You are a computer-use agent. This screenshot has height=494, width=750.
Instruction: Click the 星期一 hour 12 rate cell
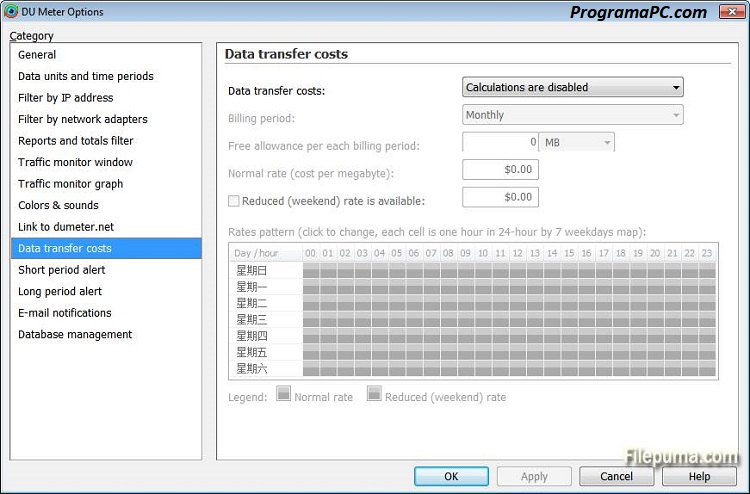click(x=518, y=287)
